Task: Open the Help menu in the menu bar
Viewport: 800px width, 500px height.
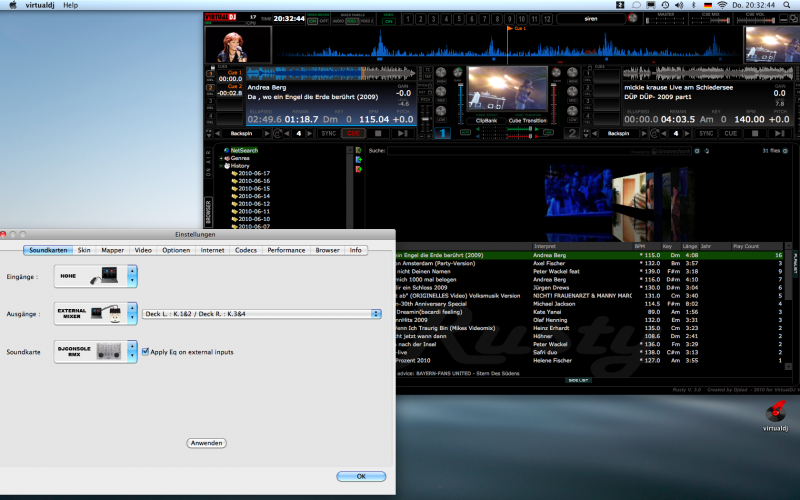Action: coord(70,5)
